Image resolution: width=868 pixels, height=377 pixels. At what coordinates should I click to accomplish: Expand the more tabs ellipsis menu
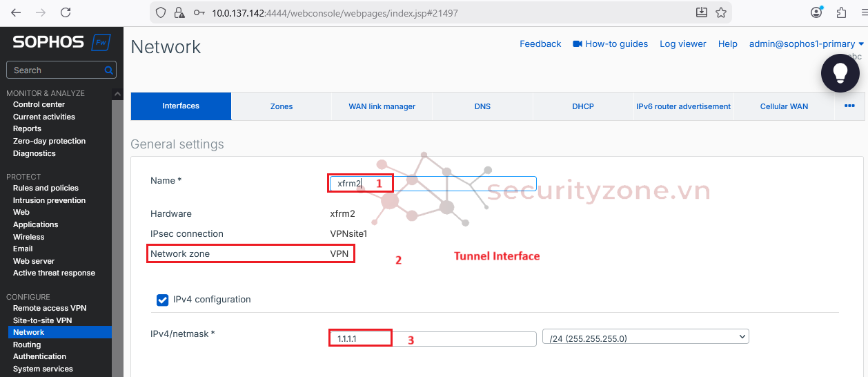(849, 106)
